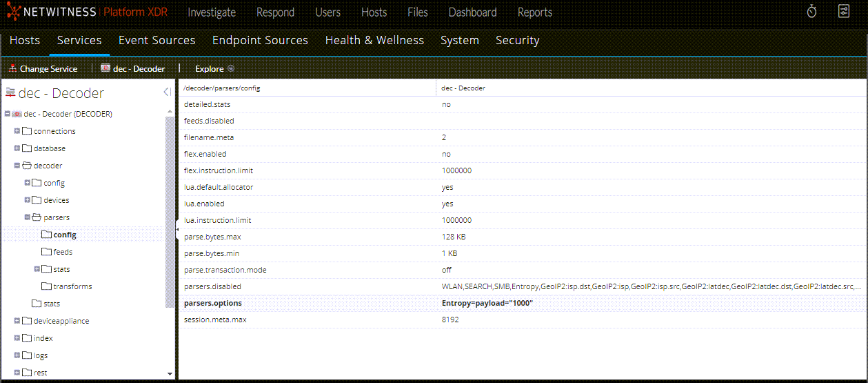Open the Reports menu
868x383 pixels.
[x=534, y=12]
